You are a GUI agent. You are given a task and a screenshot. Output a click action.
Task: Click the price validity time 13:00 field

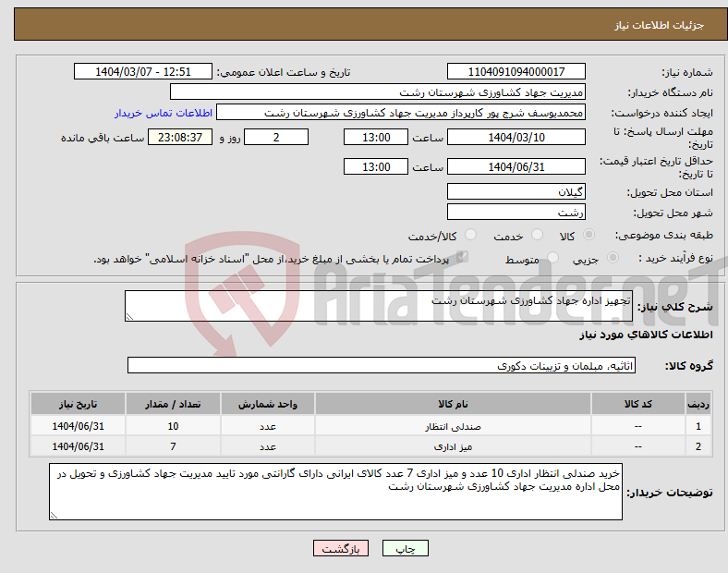[376, 166]
